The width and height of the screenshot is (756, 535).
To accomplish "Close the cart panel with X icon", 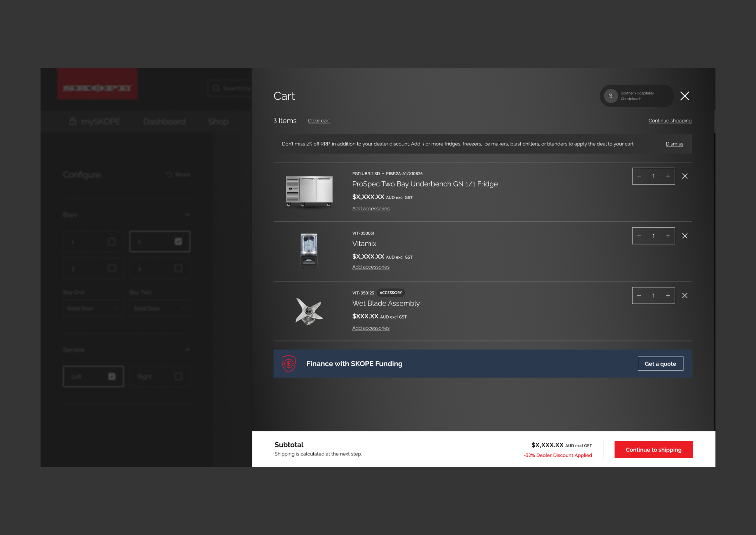I will pyautogui.click(x=685, y=96).
